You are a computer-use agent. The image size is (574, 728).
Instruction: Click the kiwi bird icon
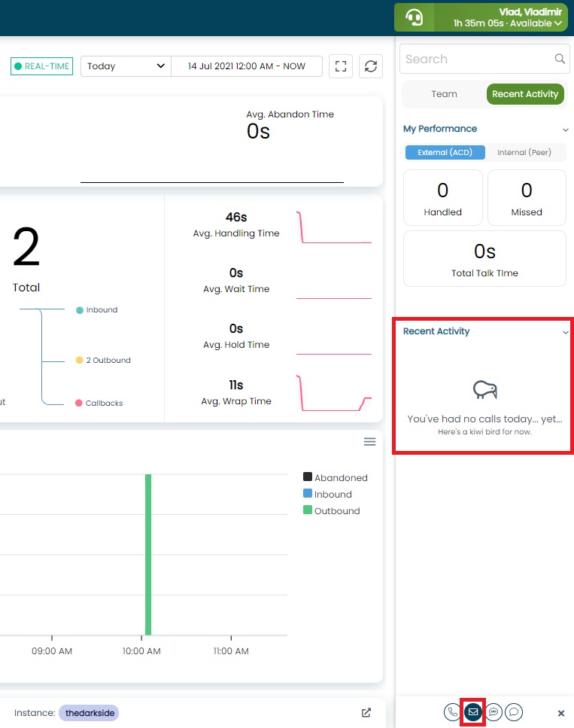[485, 389]
